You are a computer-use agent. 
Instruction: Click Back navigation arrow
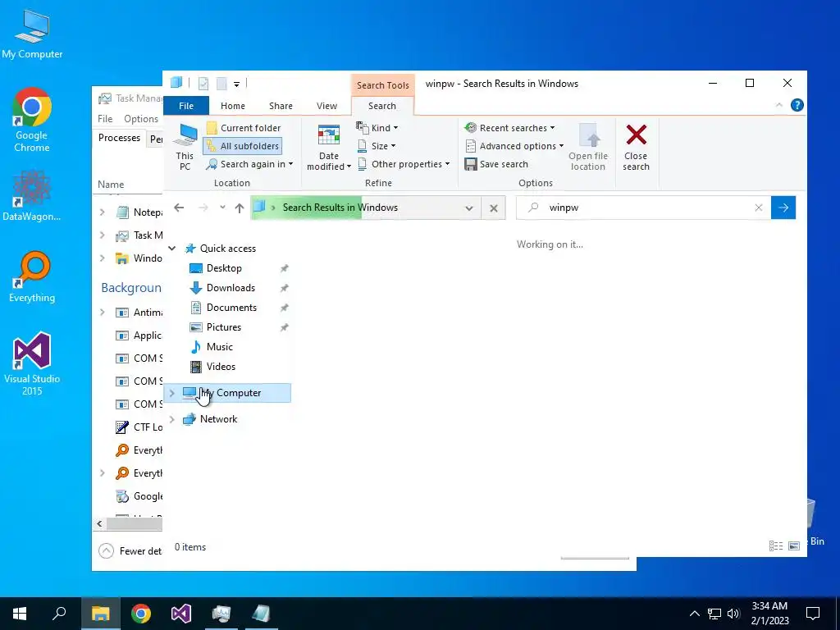[x=179, y=208]
